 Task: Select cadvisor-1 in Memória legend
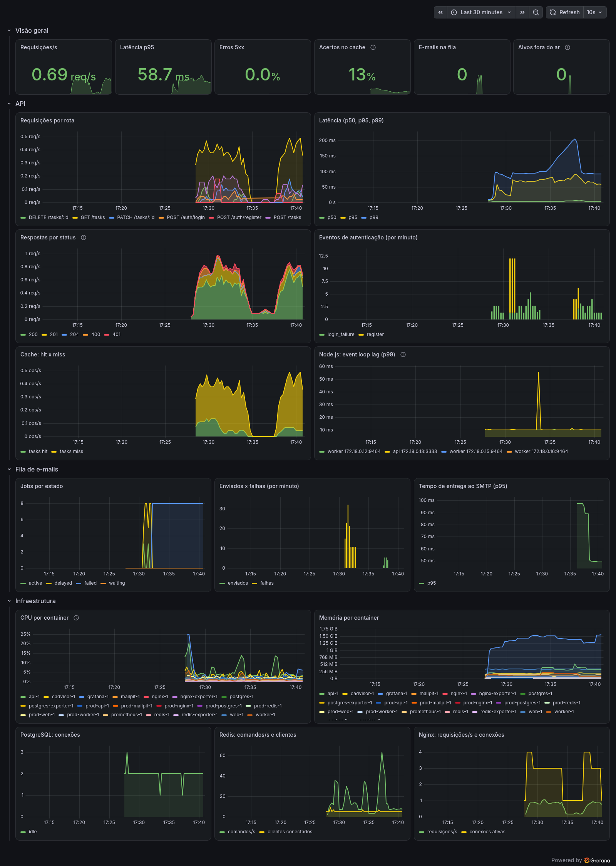(x=362, y=694)
